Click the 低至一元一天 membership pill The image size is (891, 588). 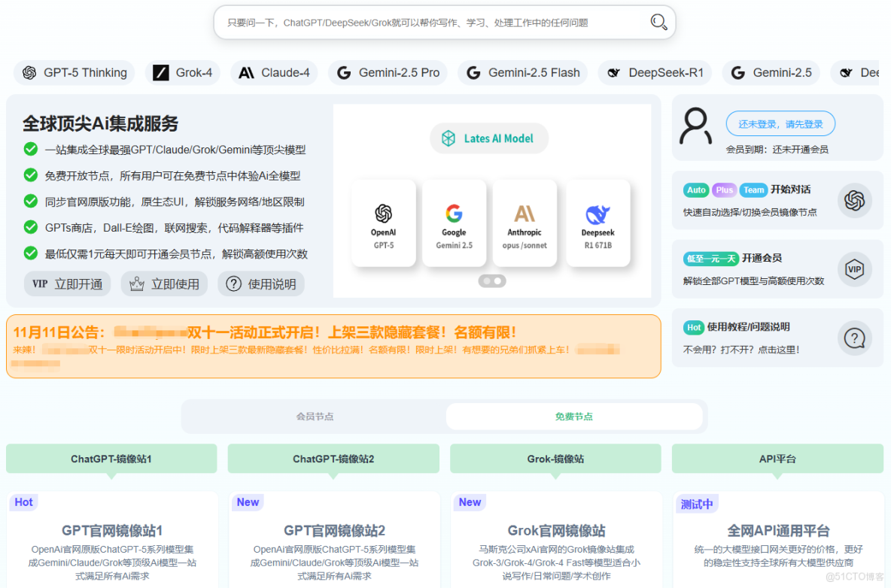[710, 258]
